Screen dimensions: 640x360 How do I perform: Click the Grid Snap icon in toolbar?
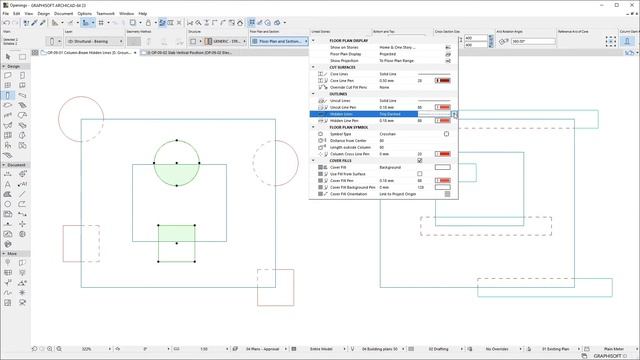pyautogui.click(x=101, y=23)
